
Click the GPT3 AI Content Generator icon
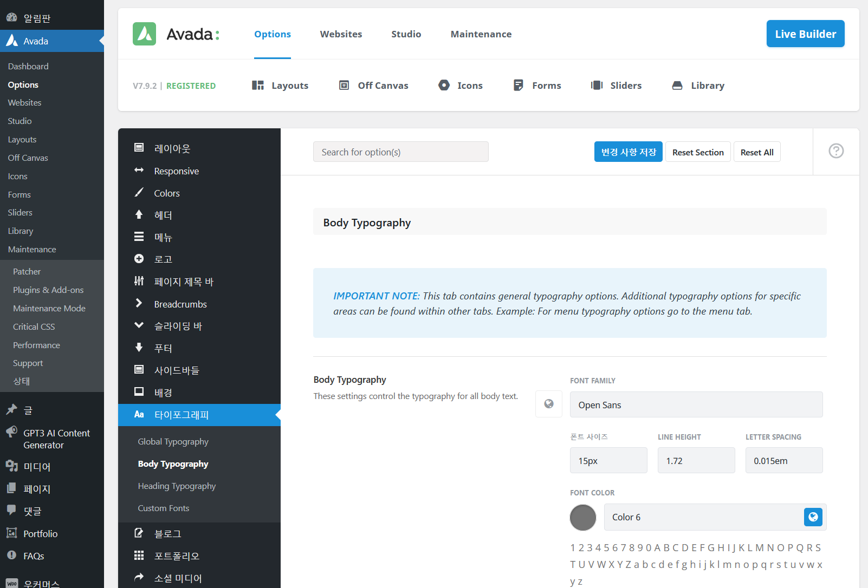(x=12, y=432)
